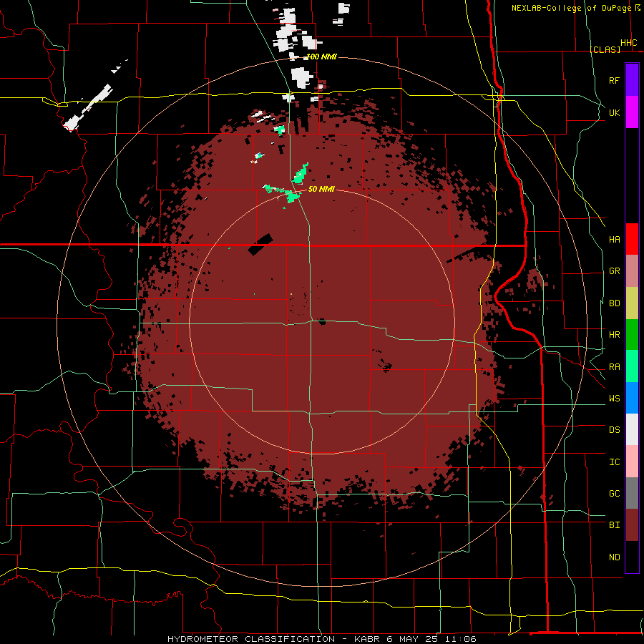Click the IC legend label
The image size is (644, 644).
[x=614, y=462]
